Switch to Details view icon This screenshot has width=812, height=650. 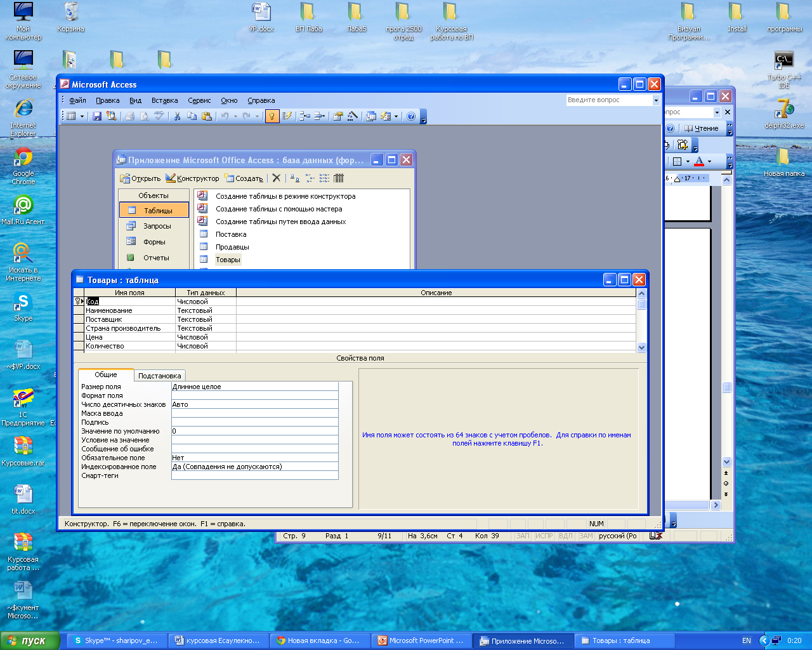pyautogui.click(x=339, y=178)
